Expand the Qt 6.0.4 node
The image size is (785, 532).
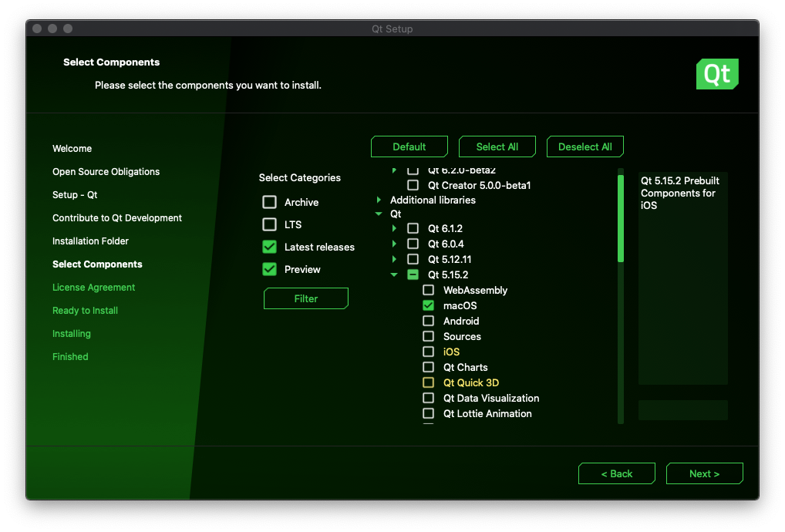pos(395,244)
